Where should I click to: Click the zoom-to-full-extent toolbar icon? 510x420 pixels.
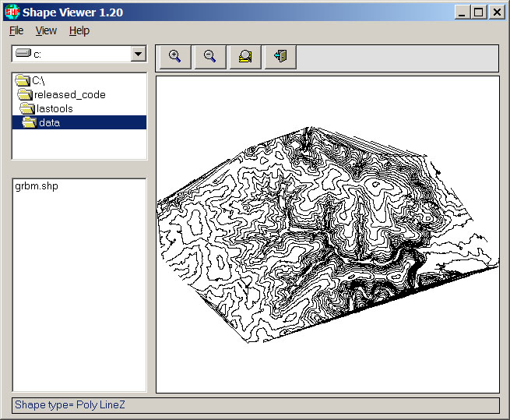click(x=245, y=57)
